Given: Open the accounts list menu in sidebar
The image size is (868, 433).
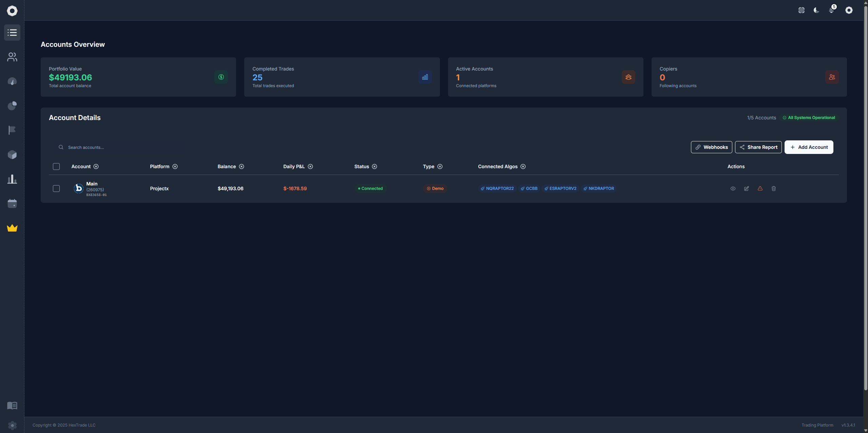Looking at the screenshot, I should pos(12,33).
